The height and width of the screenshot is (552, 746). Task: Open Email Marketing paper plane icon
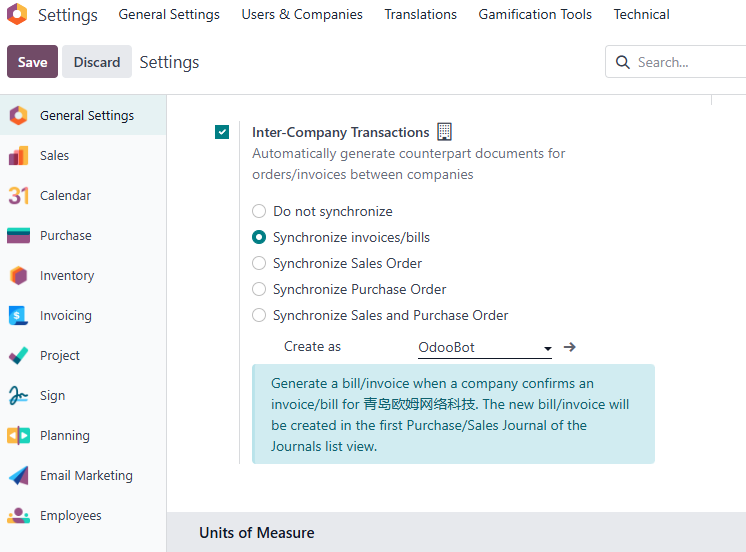[19, 475]
